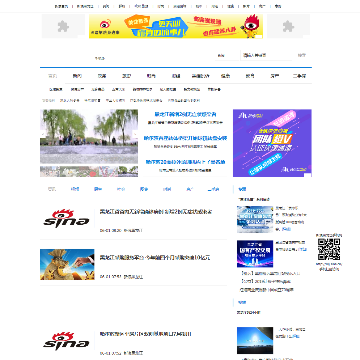Click the Weibo mascot on the yellow banner
Screen dimensions: 360x360
[x=252, y=25]
